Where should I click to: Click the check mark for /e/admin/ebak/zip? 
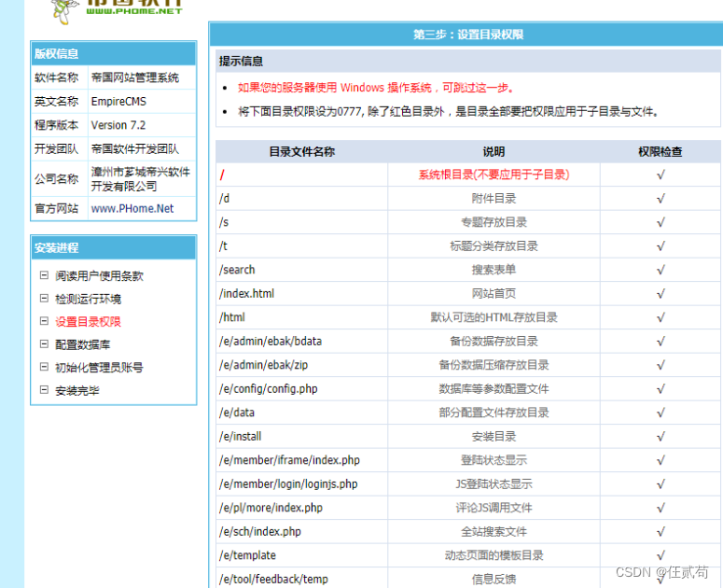point(660,365)
